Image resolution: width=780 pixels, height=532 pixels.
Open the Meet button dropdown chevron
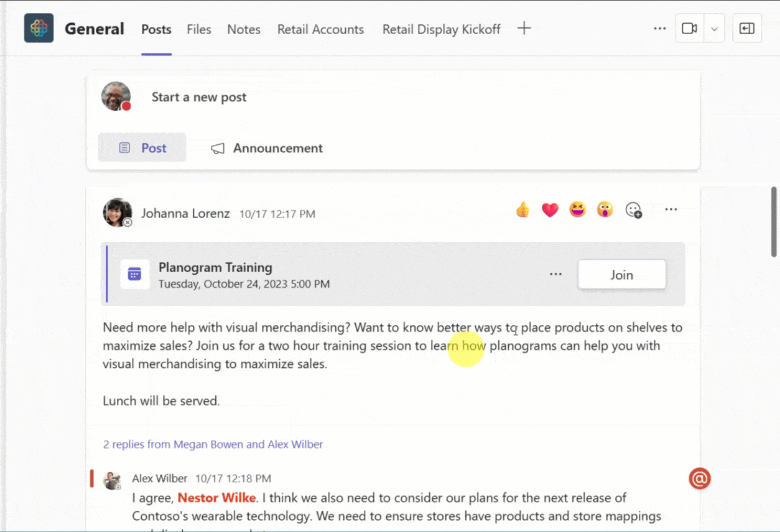click(714, 28)
